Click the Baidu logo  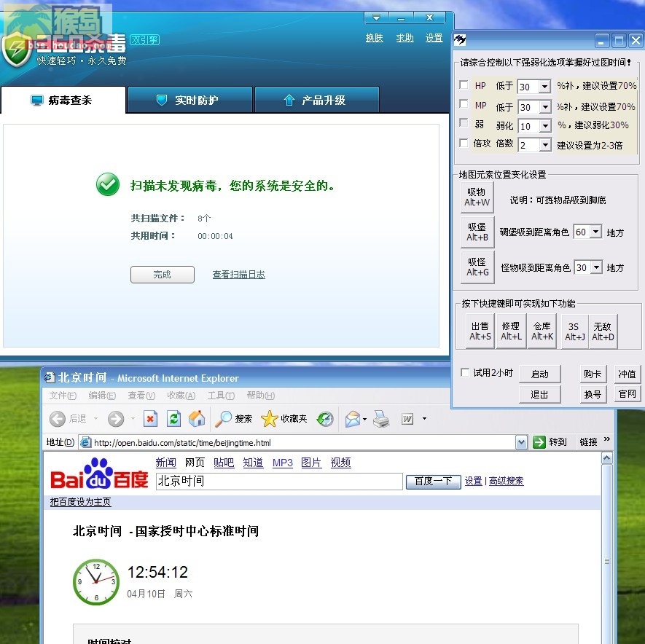[99, 474]
